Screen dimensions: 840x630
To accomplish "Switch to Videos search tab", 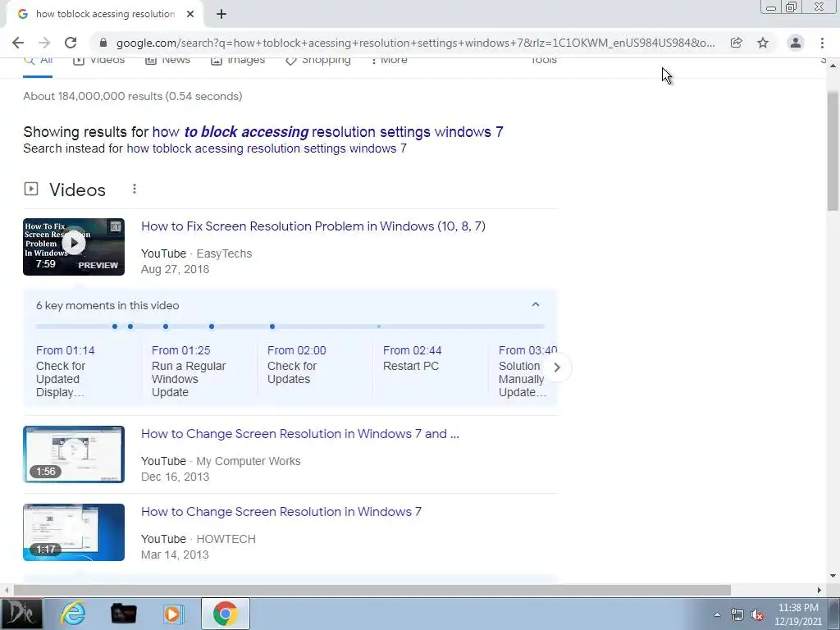I will tap(99, 60).
